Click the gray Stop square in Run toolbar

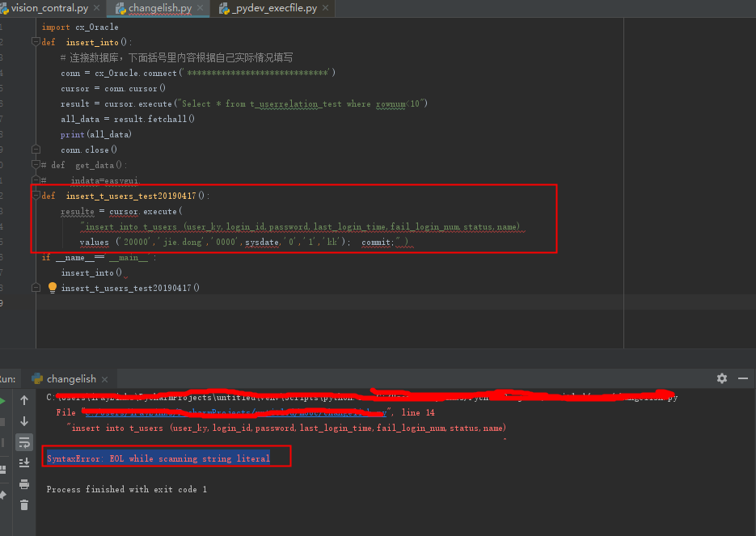pos(2,422)
